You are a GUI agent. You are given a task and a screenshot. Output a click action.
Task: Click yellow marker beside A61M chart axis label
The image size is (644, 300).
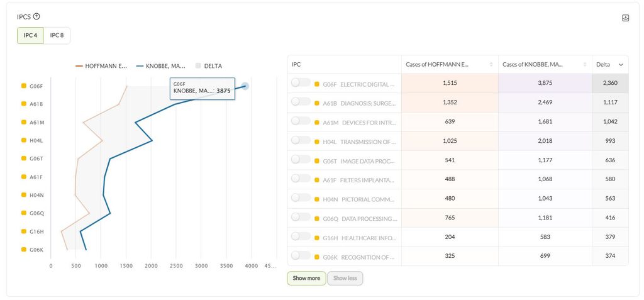[x=24, y=122]
